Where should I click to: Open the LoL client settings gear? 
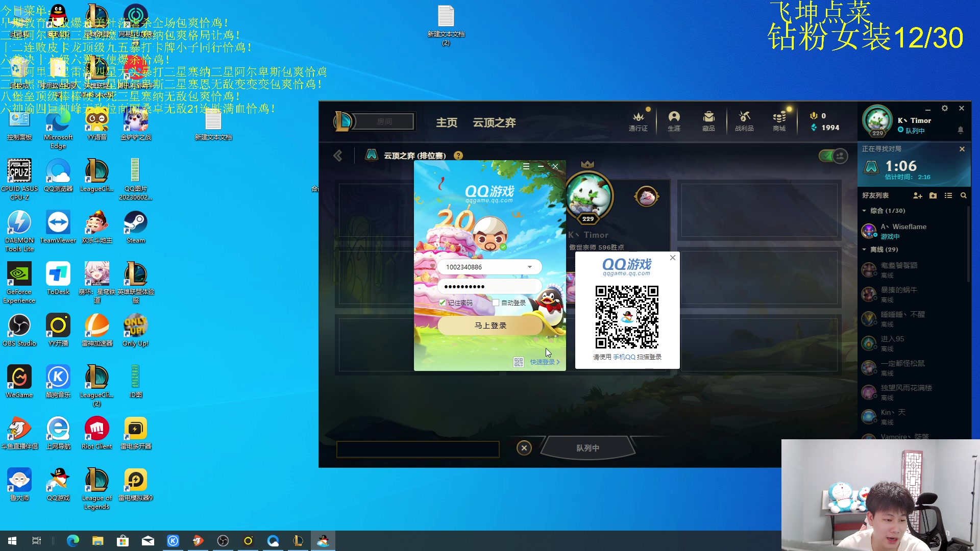945,108
